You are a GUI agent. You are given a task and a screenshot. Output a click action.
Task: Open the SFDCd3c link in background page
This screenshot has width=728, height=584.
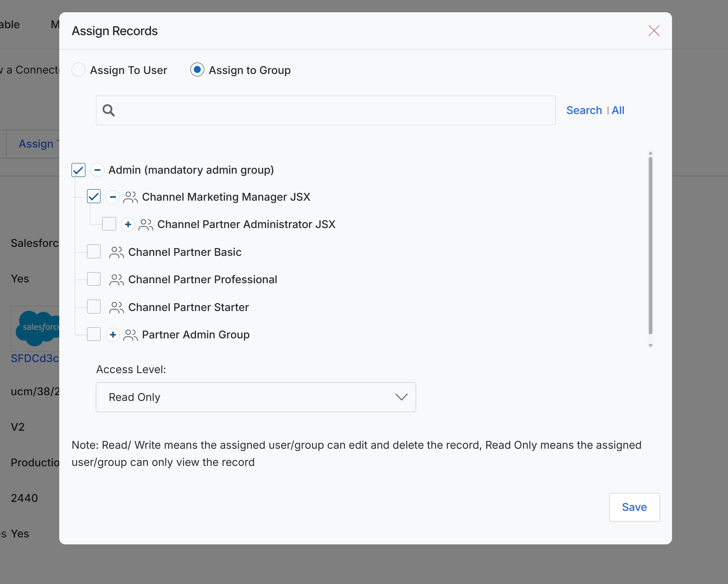35,358
